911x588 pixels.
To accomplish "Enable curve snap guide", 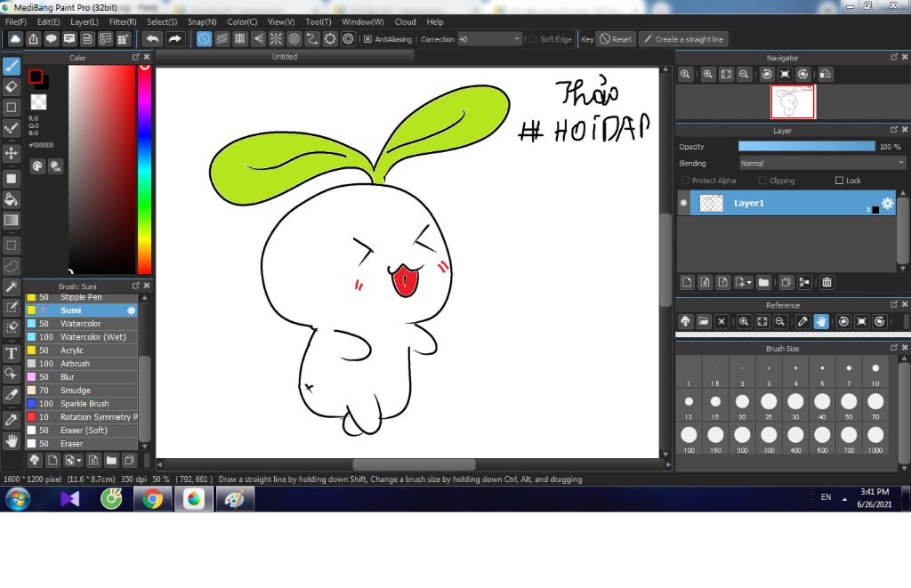I will point(312,39).
